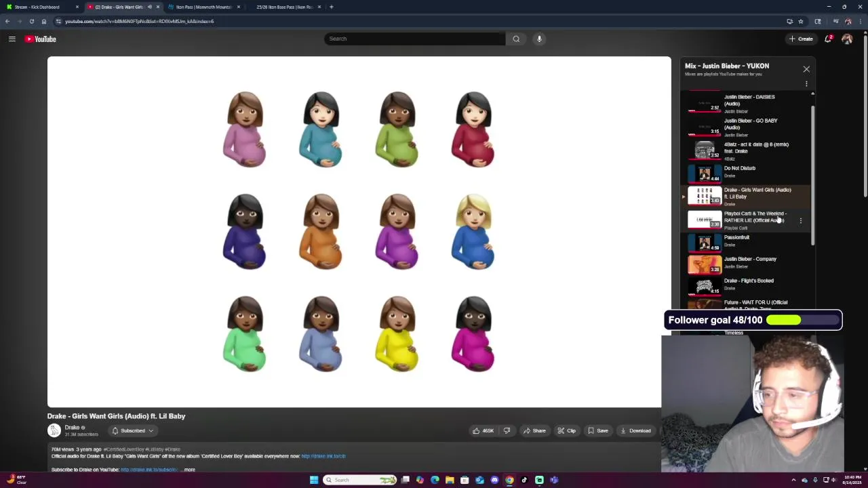
Task: Click the YouTube search magnifier button
Action: point(516,39)
